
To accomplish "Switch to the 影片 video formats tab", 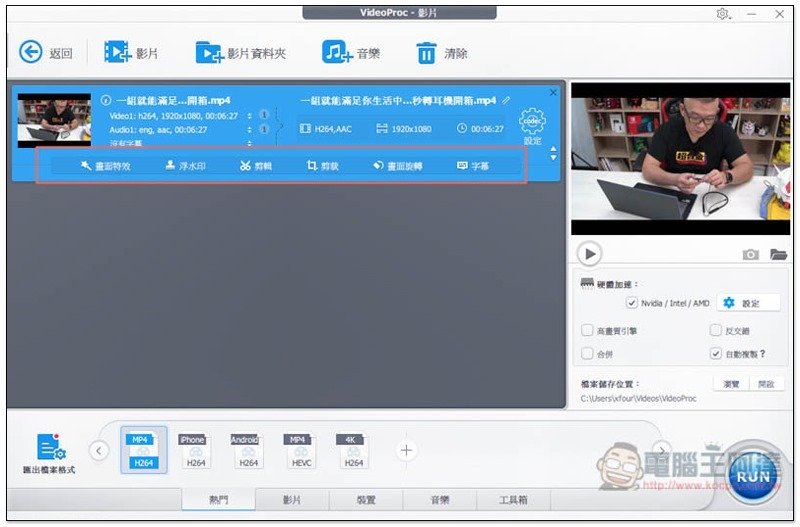I will coord(292,499).
